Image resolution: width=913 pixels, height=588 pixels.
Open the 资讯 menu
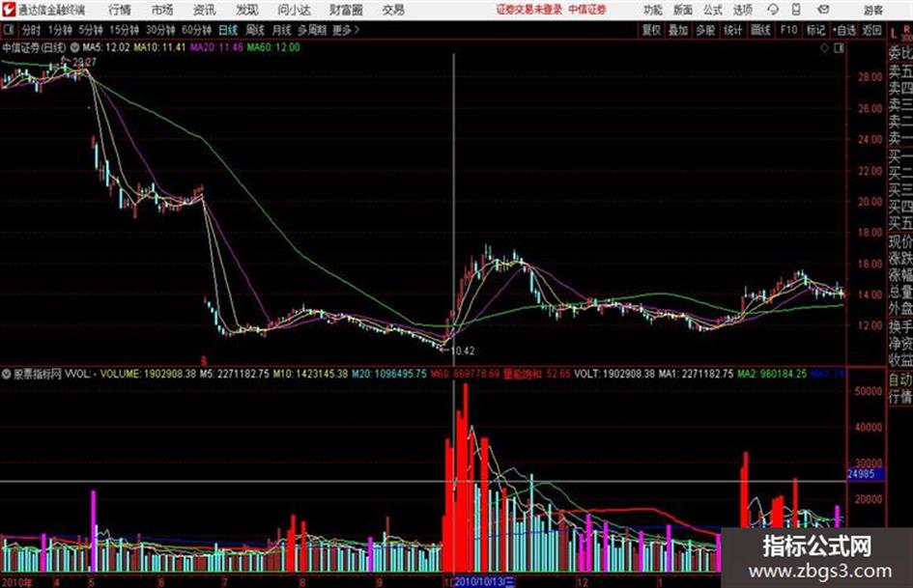[x=205, y=10]
